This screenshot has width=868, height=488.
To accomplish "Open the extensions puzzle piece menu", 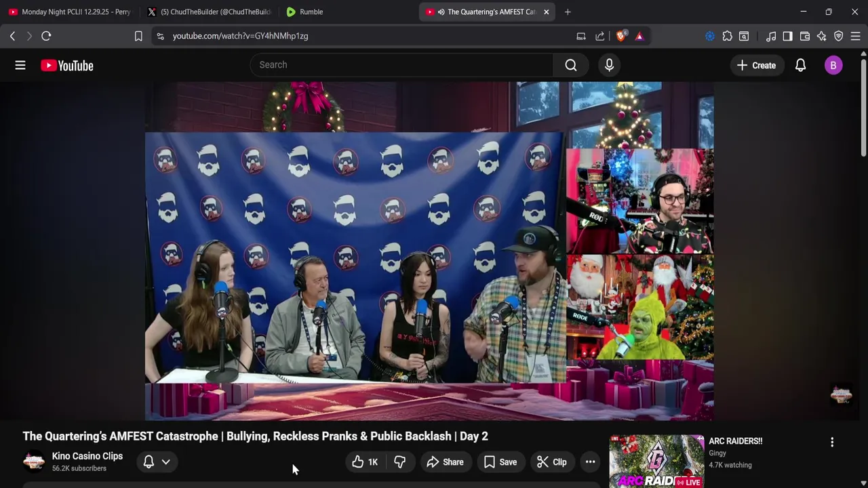I will [x=727, y=36].
